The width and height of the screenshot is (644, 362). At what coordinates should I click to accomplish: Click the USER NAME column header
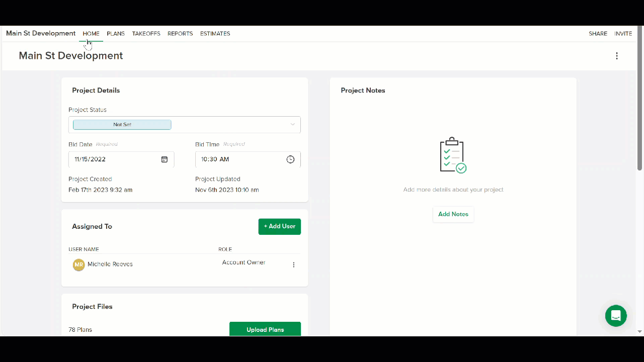point(84,249)
